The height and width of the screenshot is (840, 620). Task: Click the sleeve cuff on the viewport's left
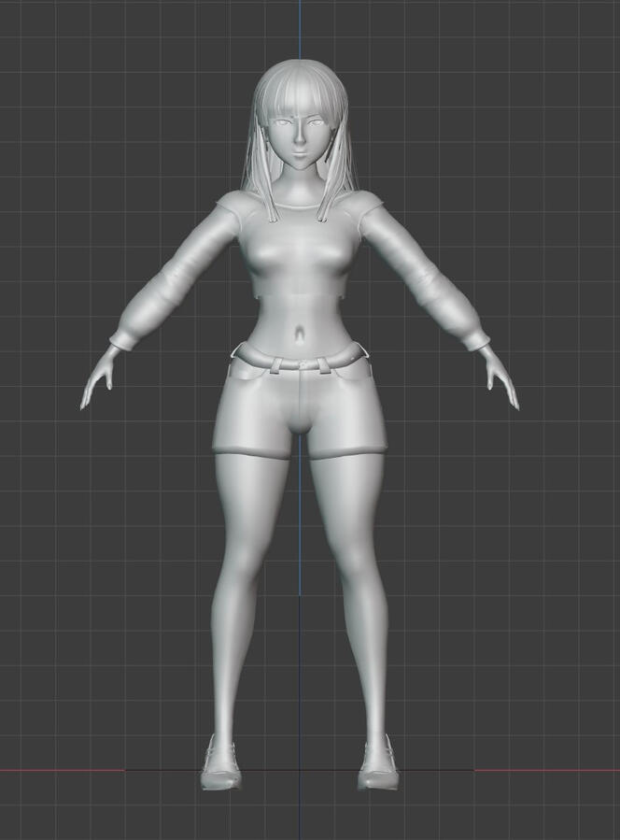[123, 336]
